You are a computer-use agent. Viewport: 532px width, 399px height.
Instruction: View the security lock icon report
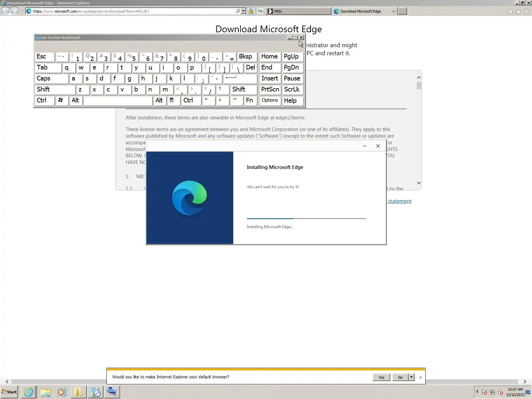(x=251, y=11)
